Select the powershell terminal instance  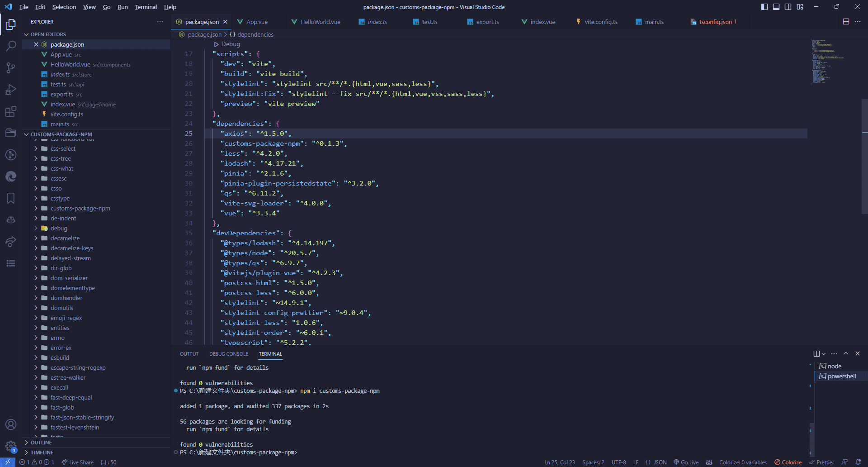[x=841, y=376]
